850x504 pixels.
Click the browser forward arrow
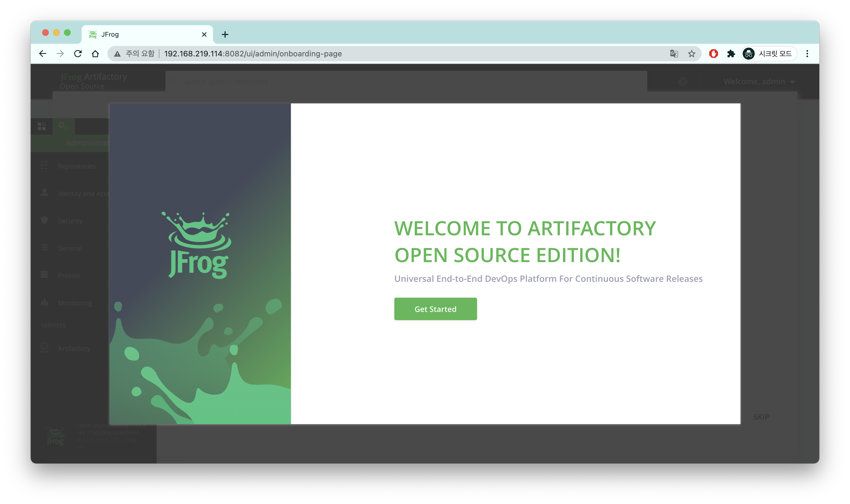pos(60,54)
